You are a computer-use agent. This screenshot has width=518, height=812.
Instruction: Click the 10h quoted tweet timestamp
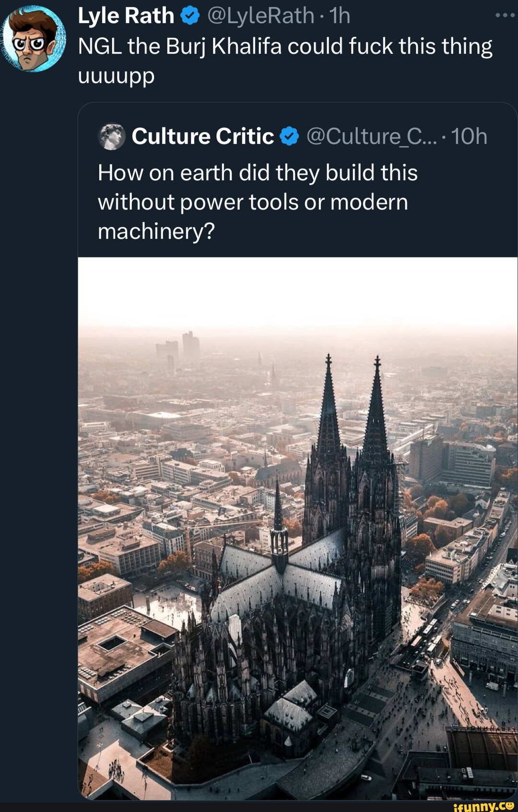coord(469,137)
